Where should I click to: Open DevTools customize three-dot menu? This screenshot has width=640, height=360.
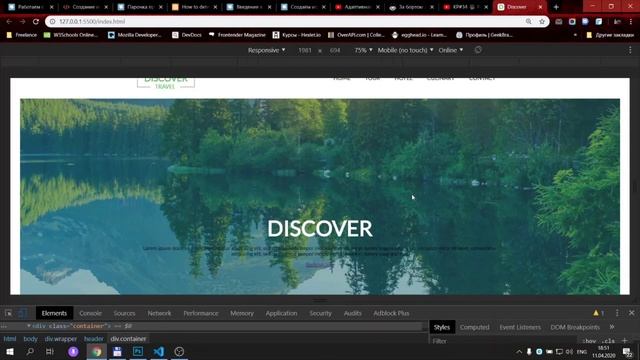click(617, 313)
